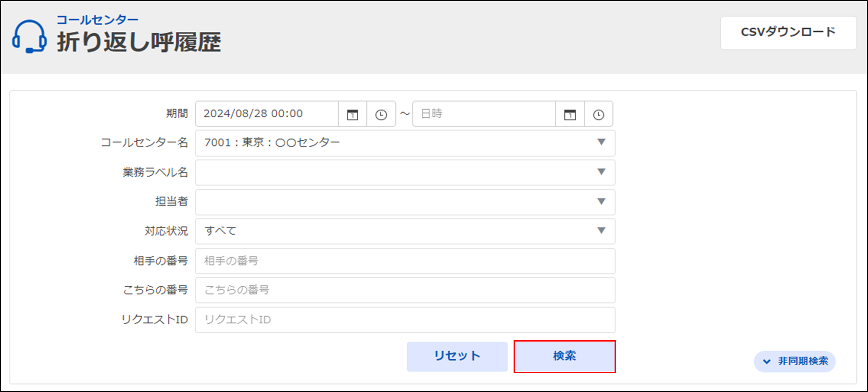Click the 折り返し呼履歴 page title
The width and height of the screenshot is (868, 392).
coord(139,42)
